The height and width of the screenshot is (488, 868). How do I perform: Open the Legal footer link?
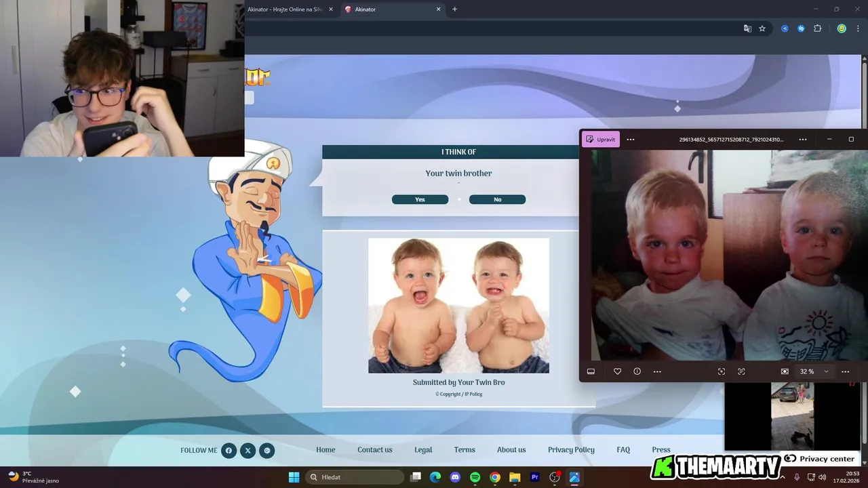click(x=423, y=450)
